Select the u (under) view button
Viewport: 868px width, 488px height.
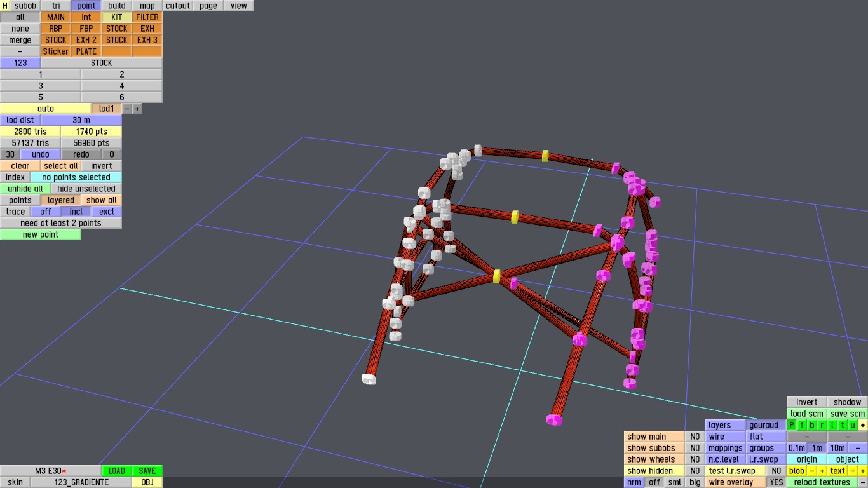tap(853, 425)
